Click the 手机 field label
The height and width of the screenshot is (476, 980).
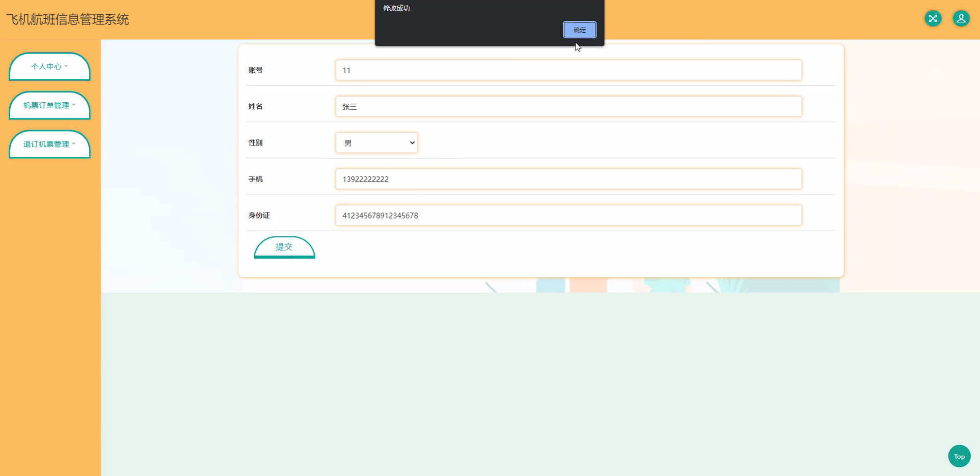point(255,179)
